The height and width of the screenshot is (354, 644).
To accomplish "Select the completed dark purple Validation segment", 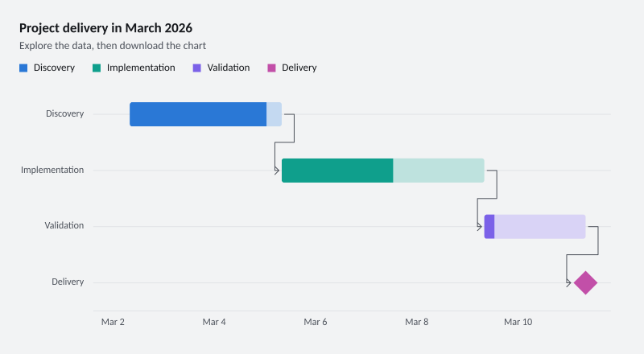I will (x=489, y=227).
